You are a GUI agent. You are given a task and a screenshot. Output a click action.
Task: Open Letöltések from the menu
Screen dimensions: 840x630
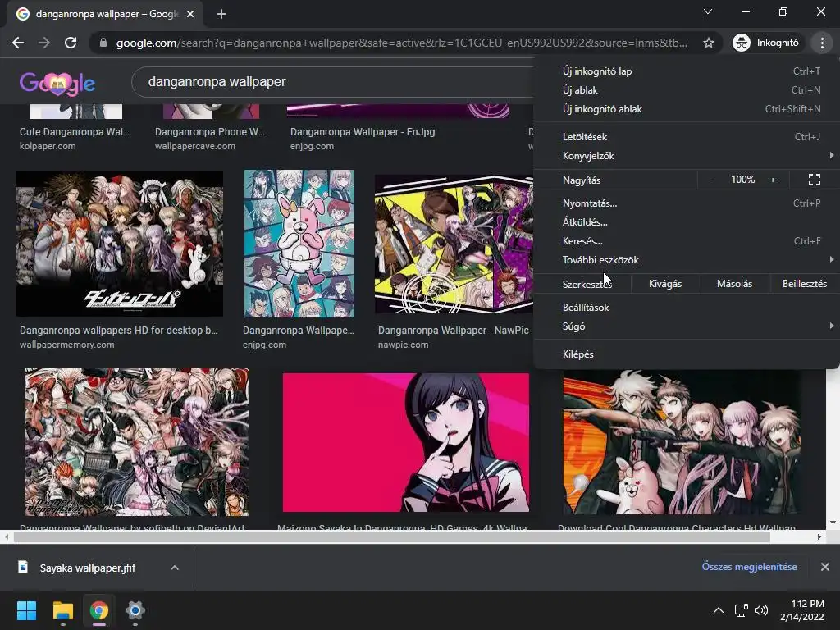tap(687, 137)
